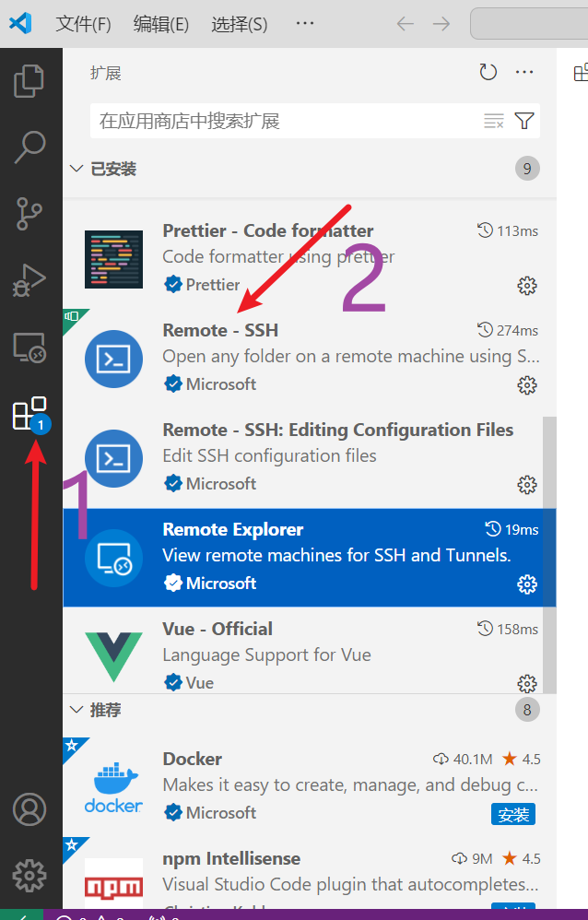Click the Extensions icon in activity bar
This screenshot has height=920, width=588.
point(29,414)
